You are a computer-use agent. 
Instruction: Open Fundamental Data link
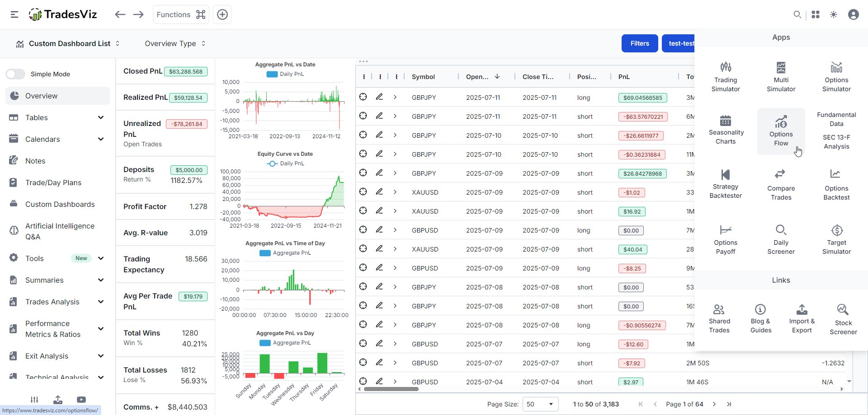tap(836, 119)
